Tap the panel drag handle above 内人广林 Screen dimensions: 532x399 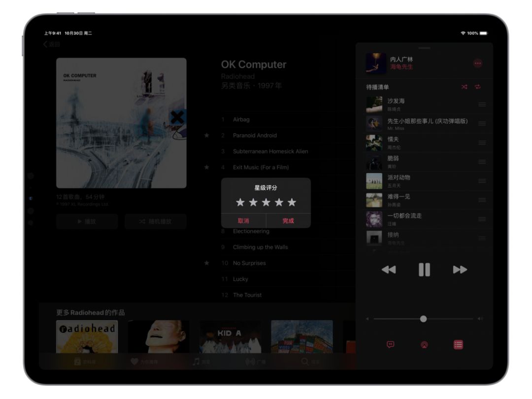coord(424,48)
